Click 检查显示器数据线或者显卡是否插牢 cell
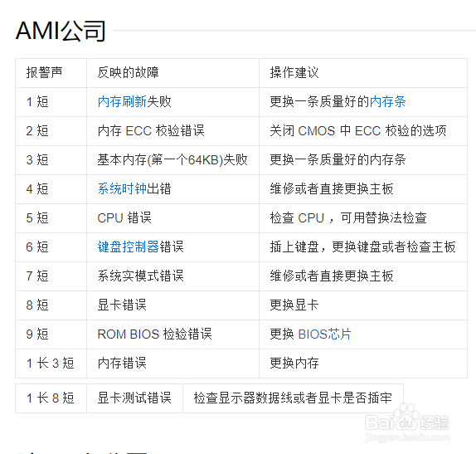This screenshot has width=476, height=454. coord(294,398)
